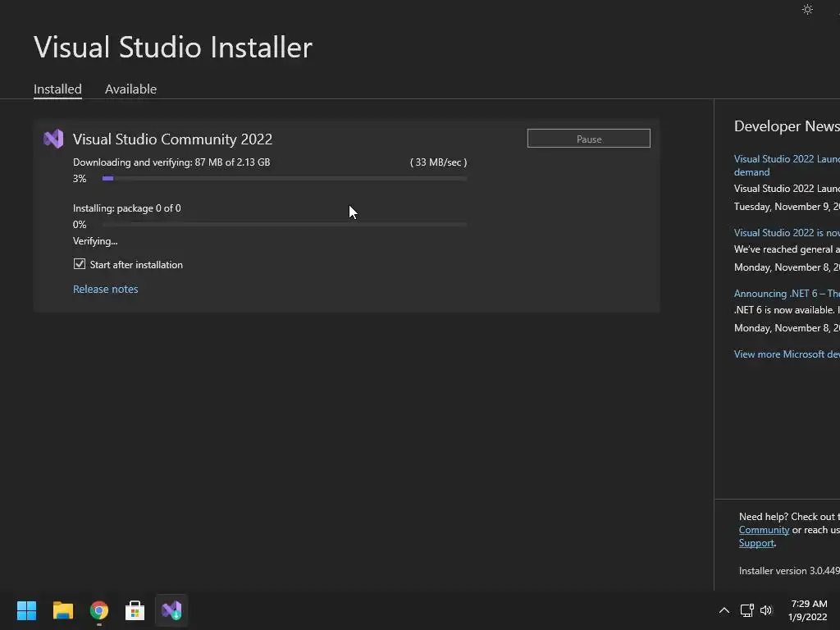Click the installing progress bar at 0%

pyautogui.click(x=285, y=225)
